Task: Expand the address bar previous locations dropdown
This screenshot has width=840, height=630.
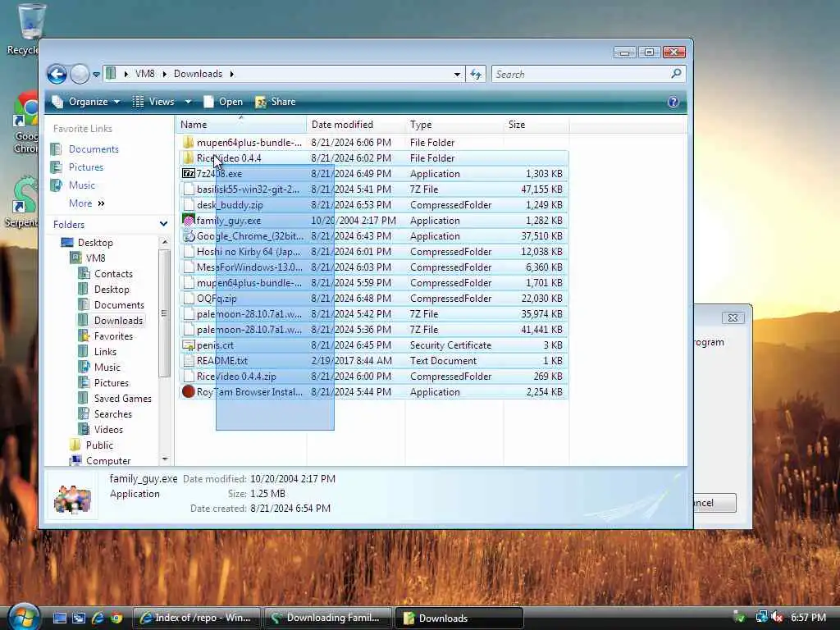Action: click(457, 75)
